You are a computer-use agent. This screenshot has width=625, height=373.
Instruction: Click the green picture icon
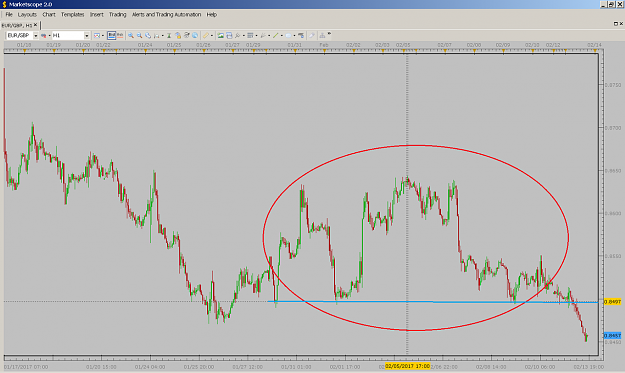[x=220, y=35]
